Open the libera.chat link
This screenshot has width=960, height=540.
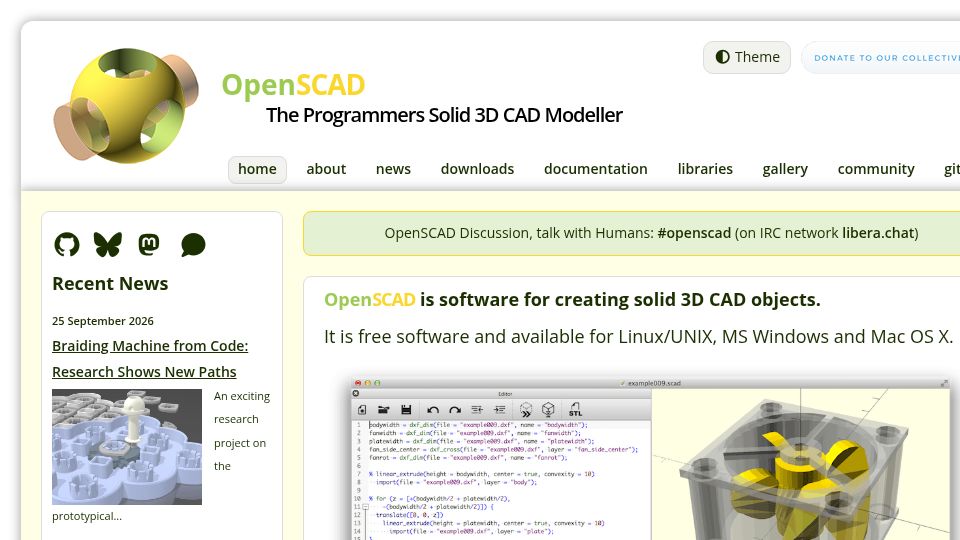(x=878, y=233)
